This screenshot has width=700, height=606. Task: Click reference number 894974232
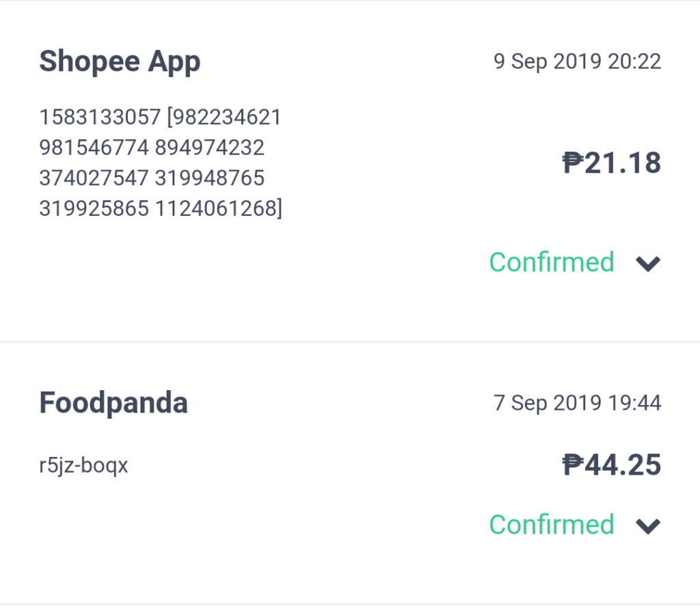click(210, 148)
